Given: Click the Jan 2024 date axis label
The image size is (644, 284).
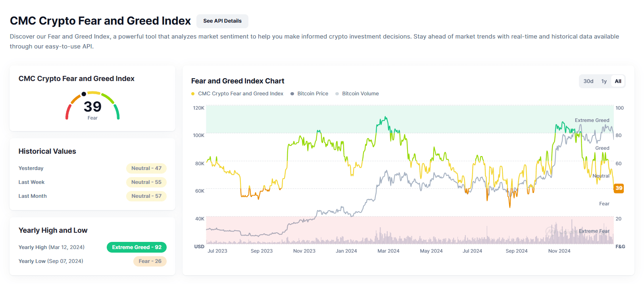Looking at the screenshot, I should (346, 251).
